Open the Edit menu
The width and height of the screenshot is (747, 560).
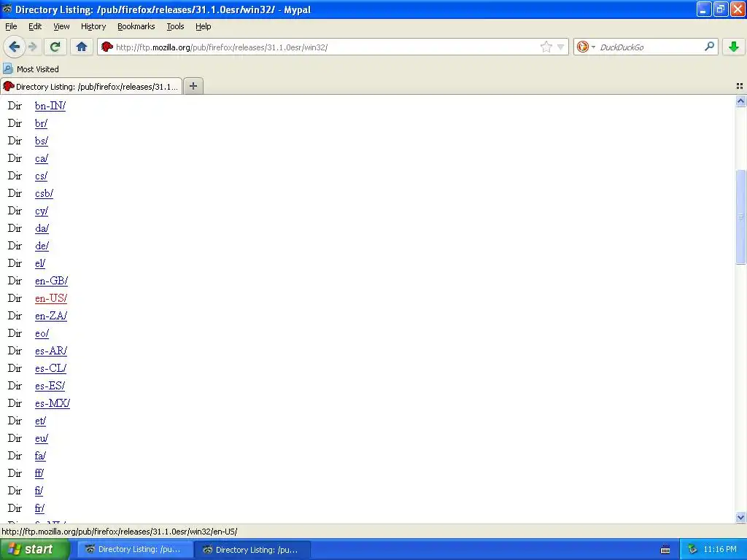pos(35,26)
